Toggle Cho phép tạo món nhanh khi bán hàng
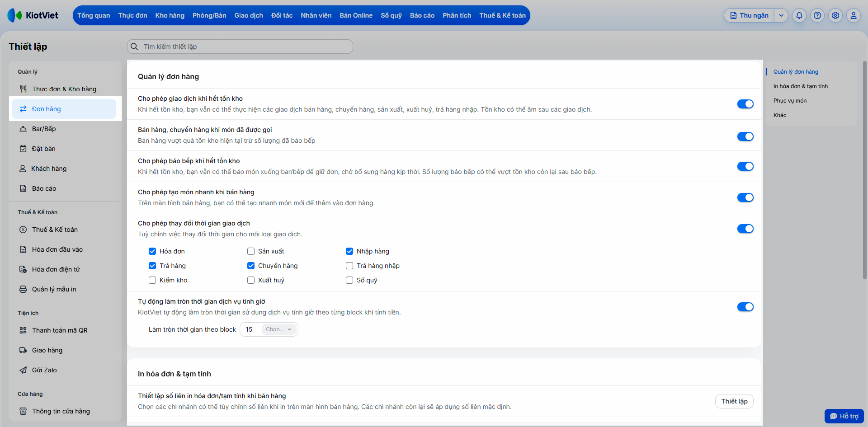The image size is (868, 427). pos(745,197)
